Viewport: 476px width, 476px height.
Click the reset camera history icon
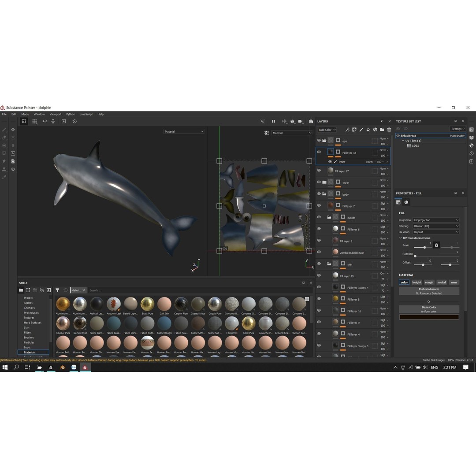[x=74, y=122]
